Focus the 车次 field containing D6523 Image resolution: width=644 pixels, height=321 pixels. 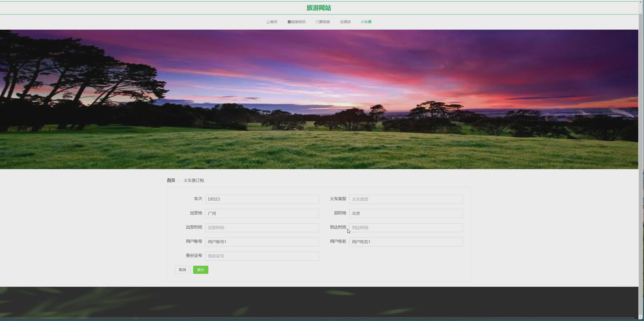(x=262, y=199)
